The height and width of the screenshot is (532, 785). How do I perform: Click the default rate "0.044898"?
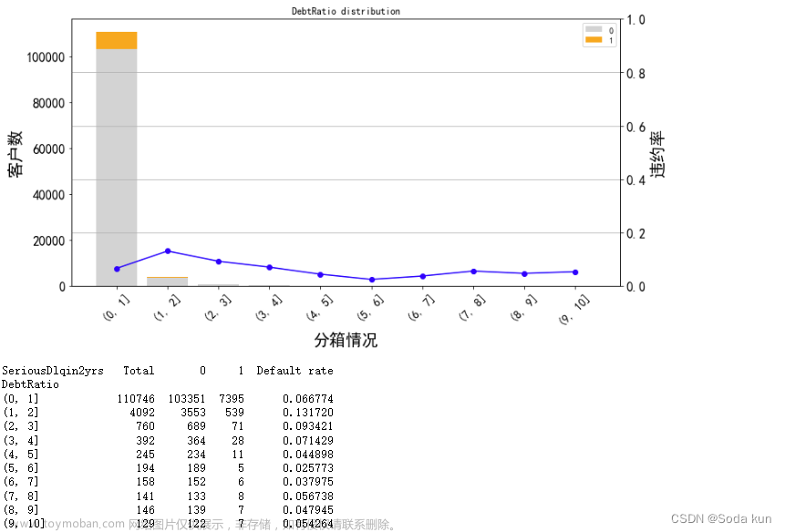click(x=308, y=455)
